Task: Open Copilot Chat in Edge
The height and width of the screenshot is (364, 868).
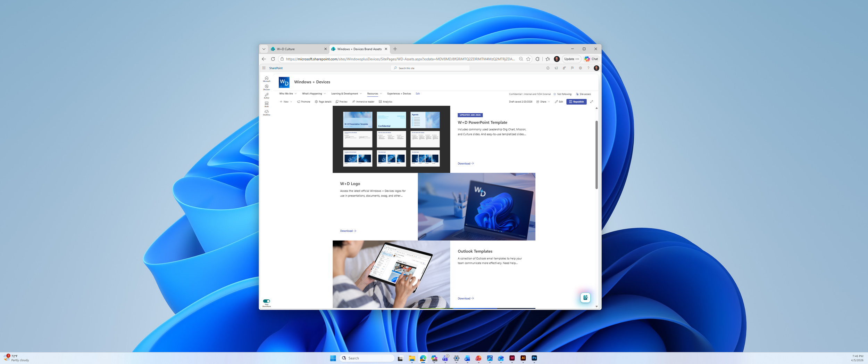Action: tap(591, 59)
